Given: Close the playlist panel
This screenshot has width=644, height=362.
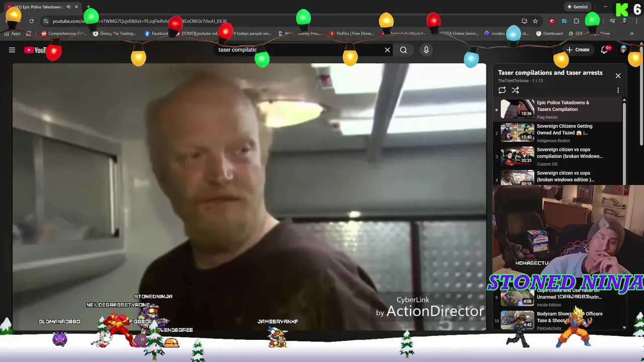Looking at the screenshot, I should tap(618, 76).
